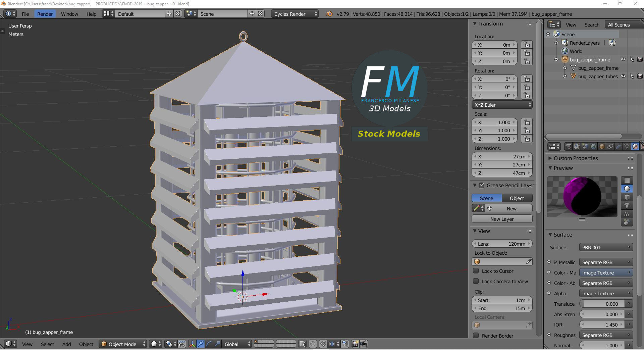The height and width of the screenshot is (350, 644).
Task: Open the Window menu
Action: pyautogui.click(x=69, y=14)
